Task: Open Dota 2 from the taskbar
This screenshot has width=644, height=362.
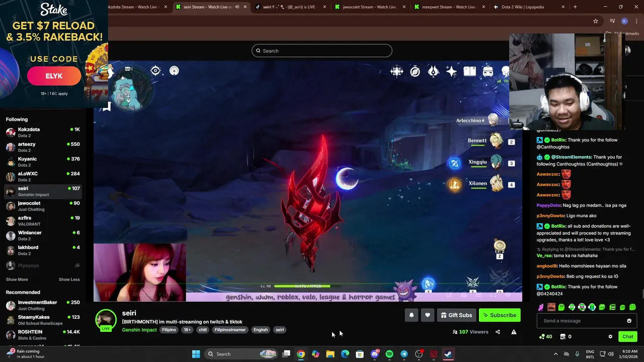Action: (433, 354)
